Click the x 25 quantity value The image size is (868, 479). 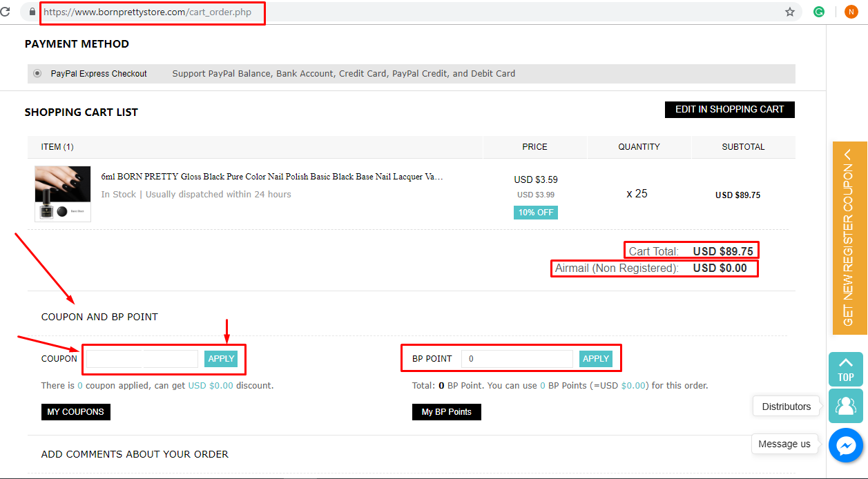[637, 193]
